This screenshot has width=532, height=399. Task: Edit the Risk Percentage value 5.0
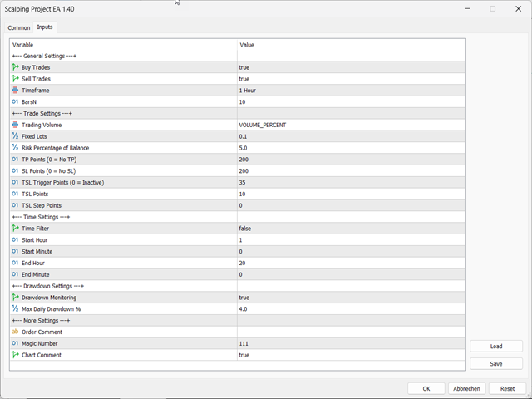(351, 148)
